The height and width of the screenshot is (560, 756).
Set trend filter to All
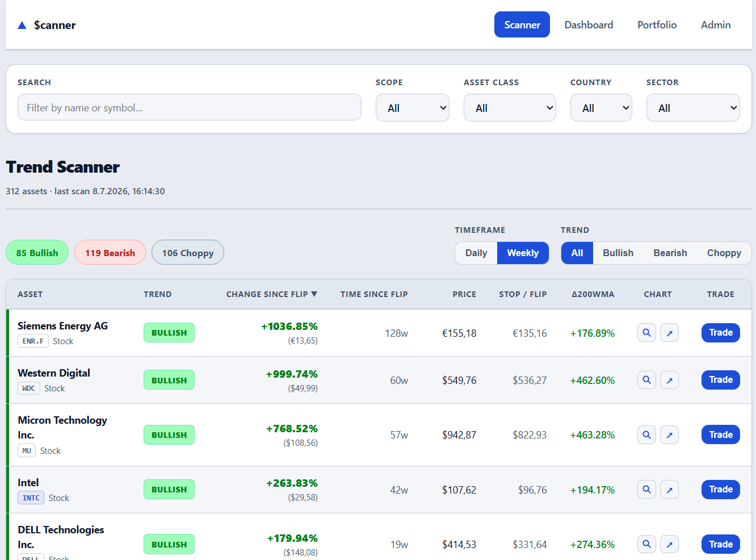(577, 253)
